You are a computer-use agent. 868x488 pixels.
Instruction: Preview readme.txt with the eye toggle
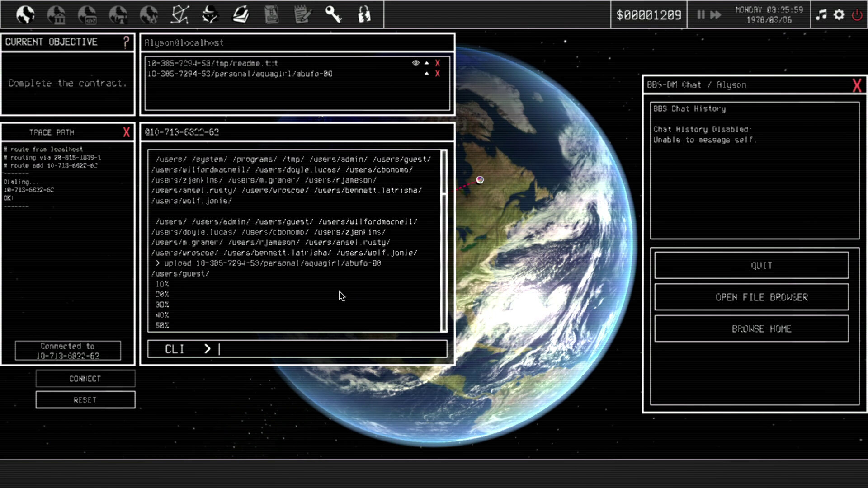[x=415, y=63]
